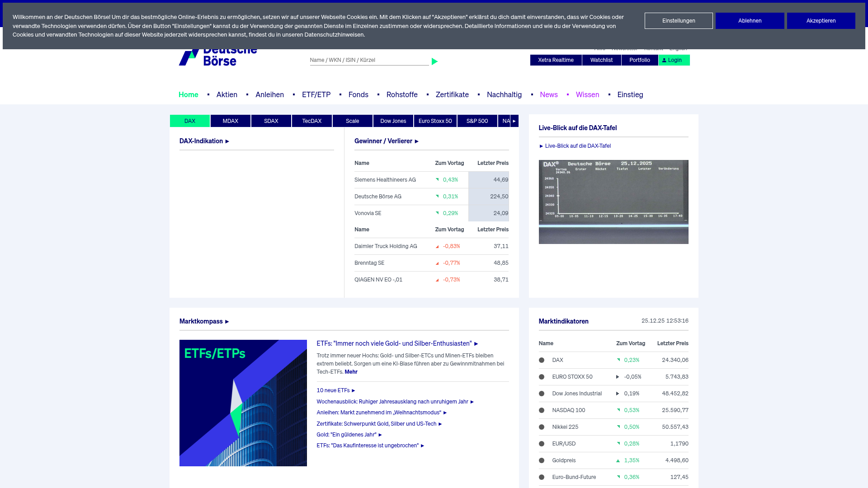
Task: Click the dot icon beside EUR/USD
Action: tap(542, 444)
